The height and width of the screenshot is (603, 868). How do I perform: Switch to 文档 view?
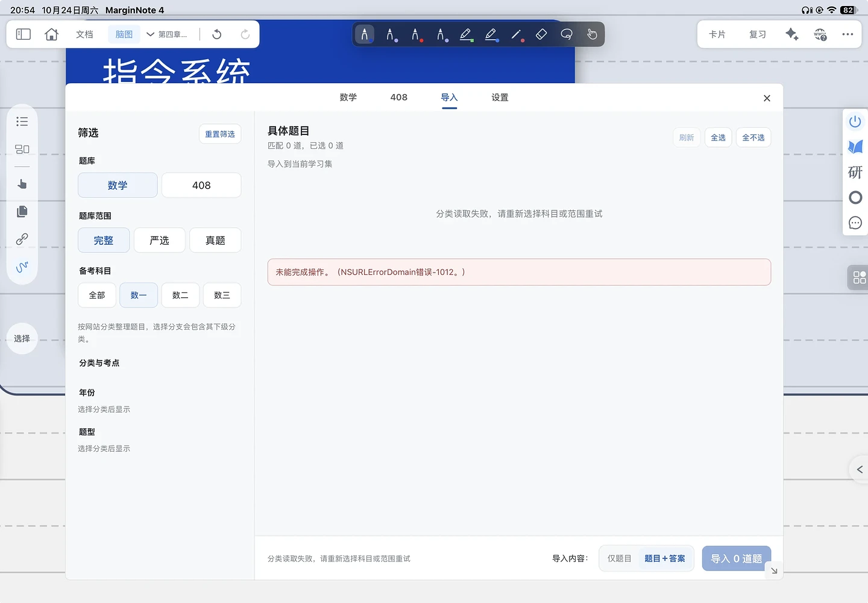pos(84,34)
